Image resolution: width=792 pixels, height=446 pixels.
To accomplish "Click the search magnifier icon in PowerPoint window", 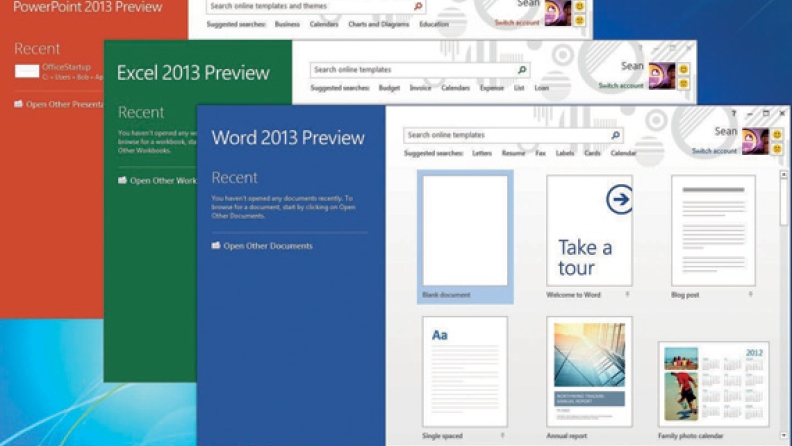I will coord(418,6).
